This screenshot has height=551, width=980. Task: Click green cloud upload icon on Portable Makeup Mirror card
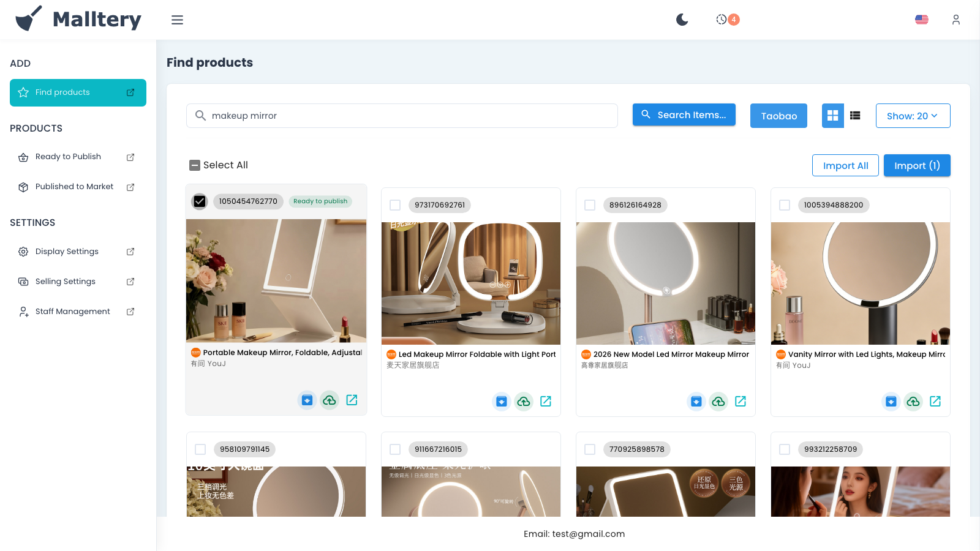click(330, 400)
